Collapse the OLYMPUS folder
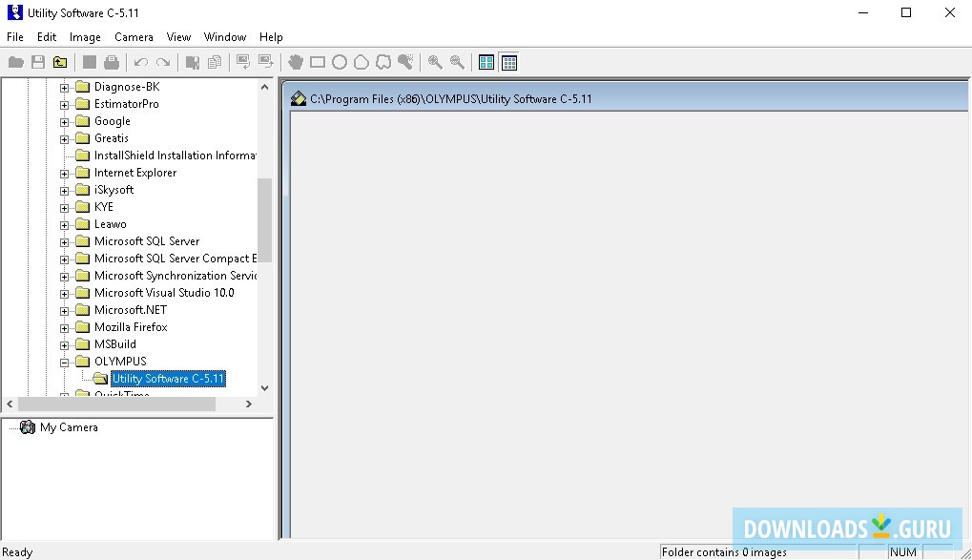 (x=62, y=361)
